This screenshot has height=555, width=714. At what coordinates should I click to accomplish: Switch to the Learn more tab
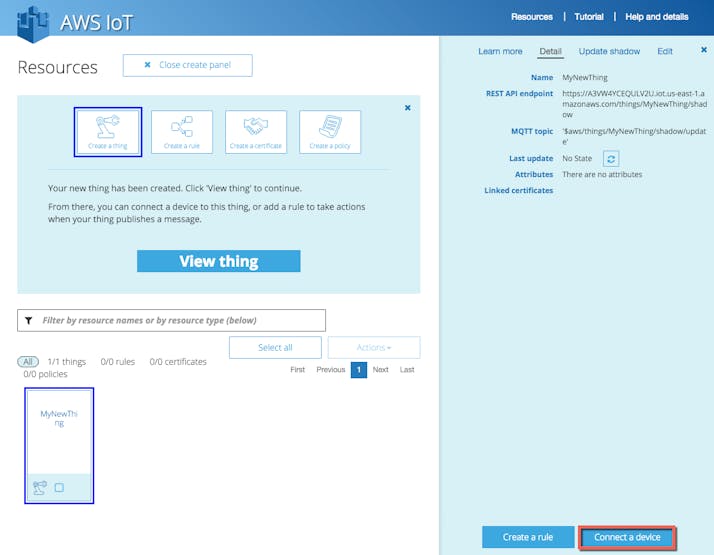(500, 51)
